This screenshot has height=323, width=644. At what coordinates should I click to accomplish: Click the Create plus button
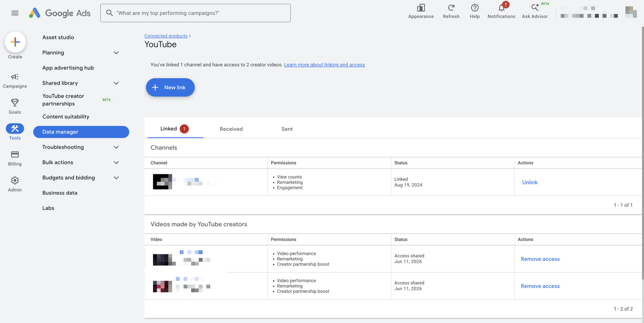[x=15, y=42]
